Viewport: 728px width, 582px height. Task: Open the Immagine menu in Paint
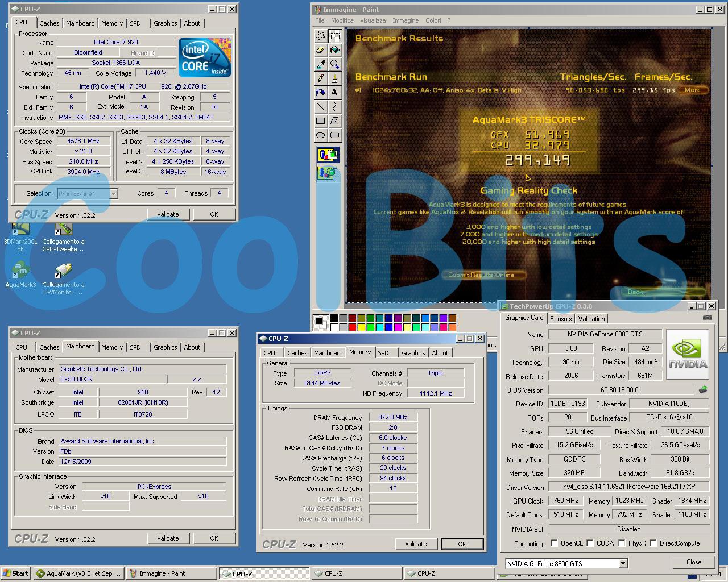pyautogui.click(x=406, y=20)
